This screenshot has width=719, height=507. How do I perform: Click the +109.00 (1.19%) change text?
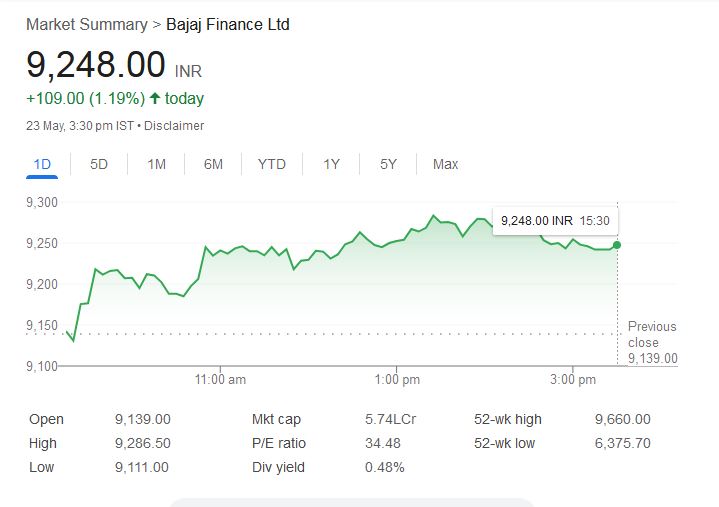point(86,99)
